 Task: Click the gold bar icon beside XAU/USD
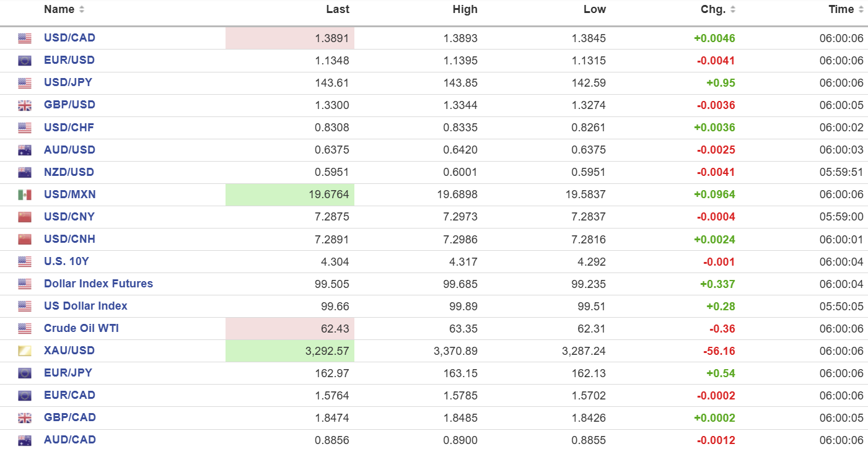[25, 351]
